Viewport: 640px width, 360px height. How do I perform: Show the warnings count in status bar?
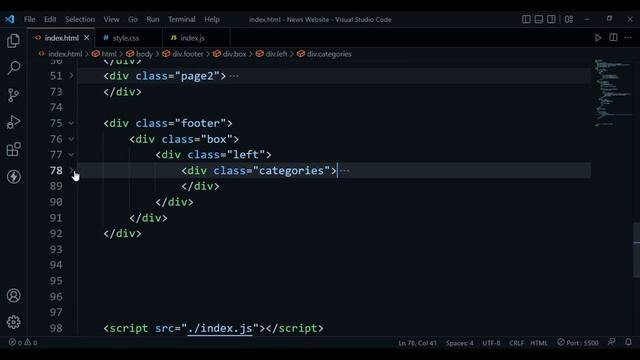click(31, 342)
